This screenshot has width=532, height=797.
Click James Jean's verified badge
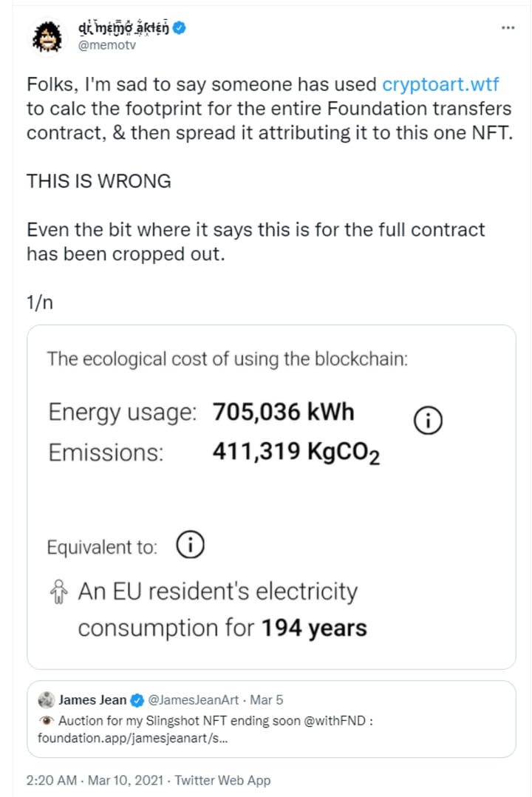pyautogui.click(x=137, y=699)
